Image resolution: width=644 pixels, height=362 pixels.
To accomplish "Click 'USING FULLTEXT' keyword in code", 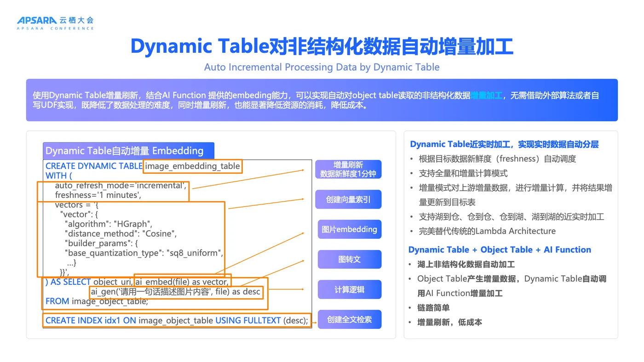I will 248,320.
